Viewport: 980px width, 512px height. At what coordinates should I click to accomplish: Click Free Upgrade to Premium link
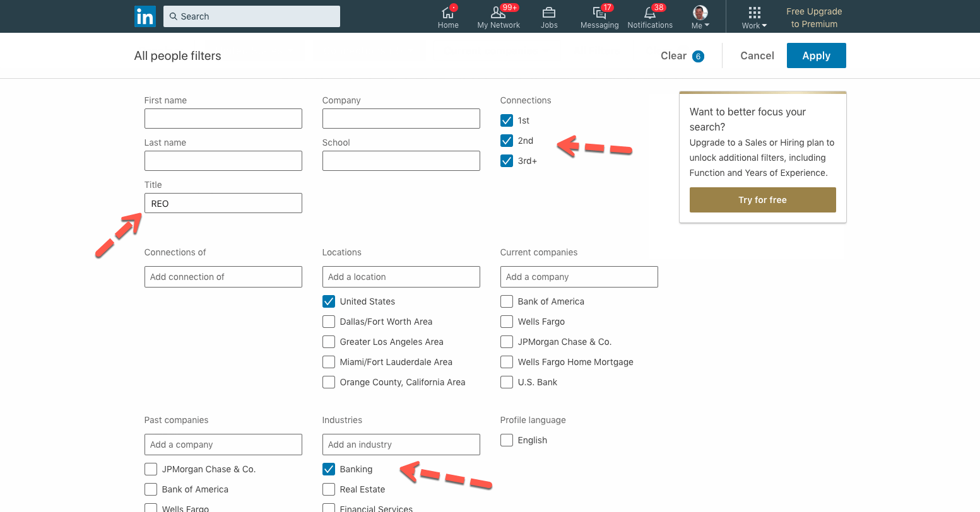click(x=814, y=18)
